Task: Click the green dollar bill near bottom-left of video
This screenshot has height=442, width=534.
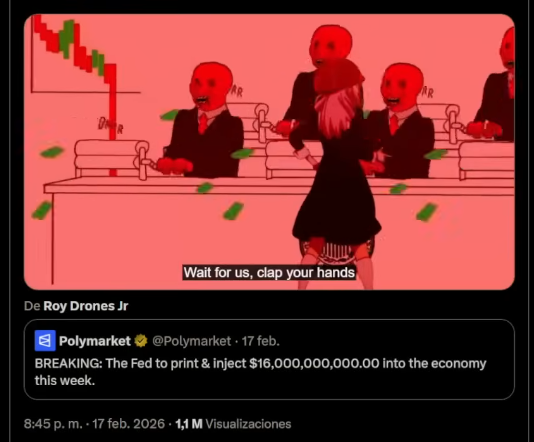Action: [x=42, y=210]
